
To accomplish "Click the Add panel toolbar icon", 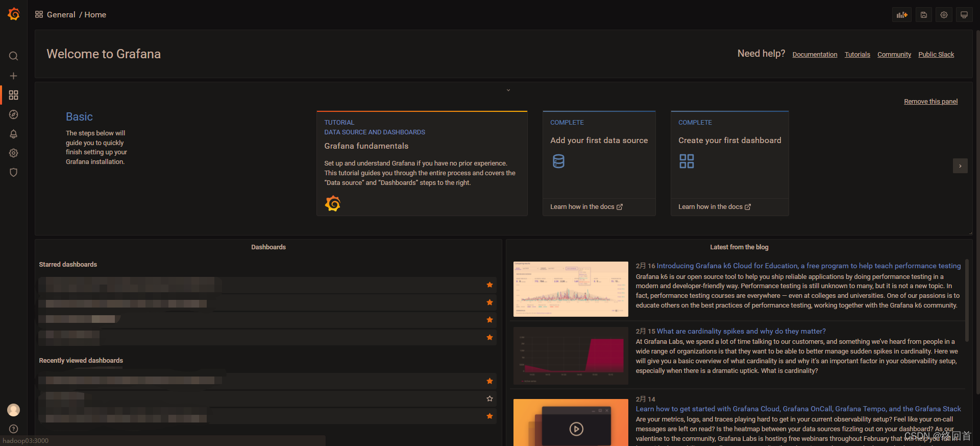I will click(902, 15).
